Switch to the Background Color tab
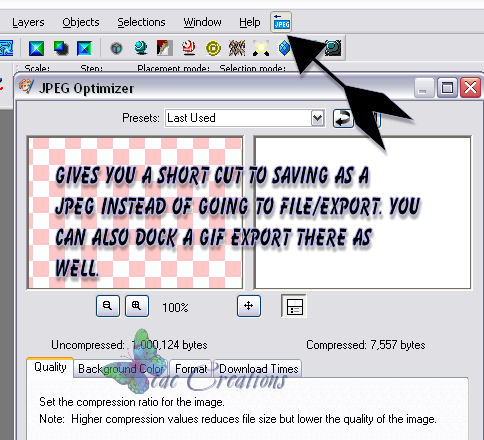 click(x=121, y=369)
